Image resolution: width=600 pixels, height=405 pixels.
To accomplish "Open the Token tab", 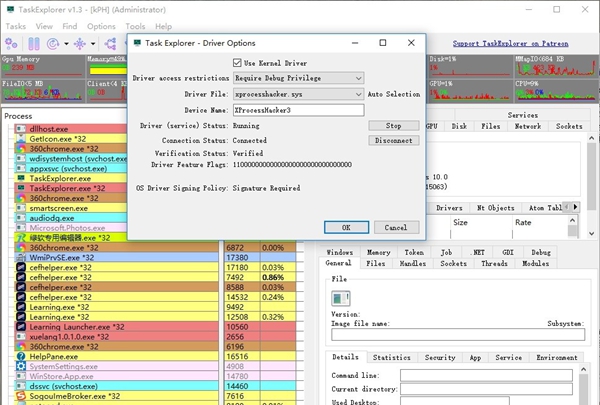I will coord(414,252).
